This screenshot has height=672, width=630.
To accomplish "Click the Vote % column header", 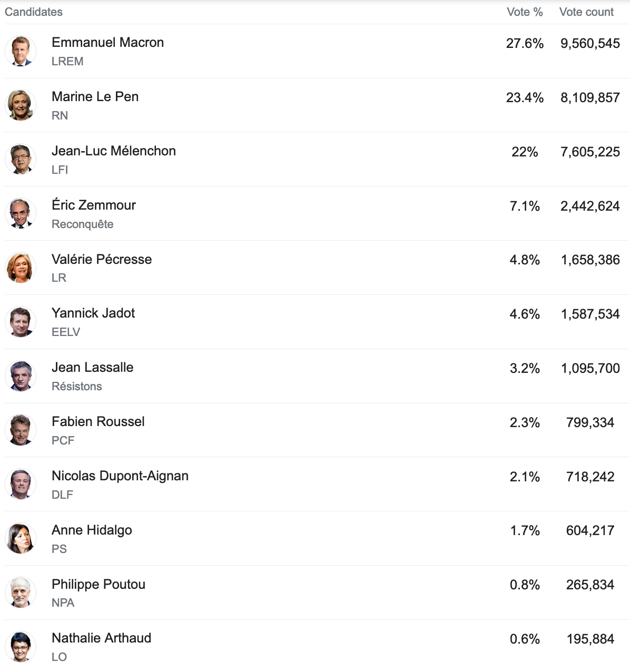I will coord(525,12).
